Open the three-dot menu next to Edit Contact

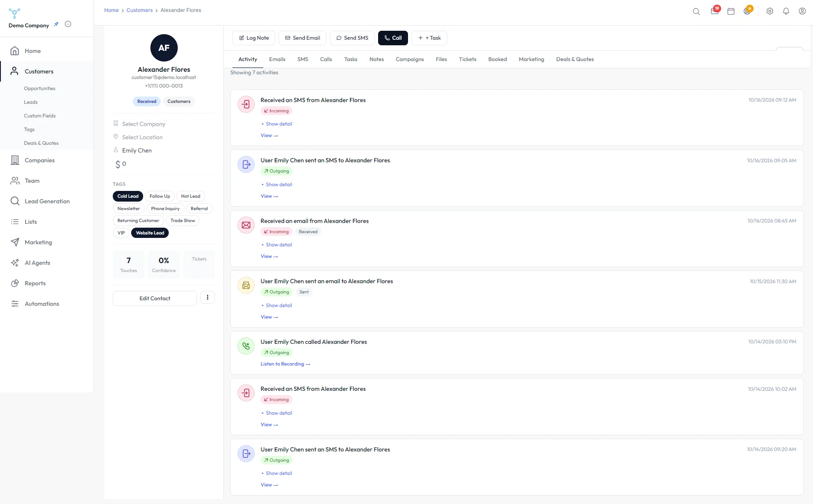coord(208,298)
